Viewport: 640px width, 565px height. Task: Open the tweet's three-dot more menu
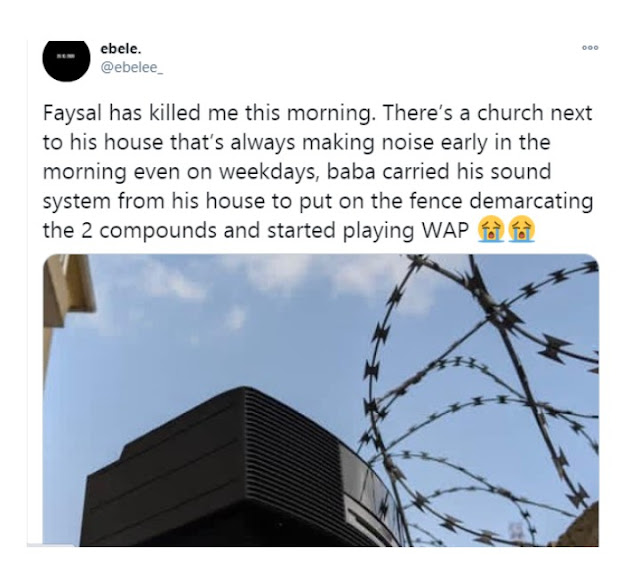click(590, 48)
